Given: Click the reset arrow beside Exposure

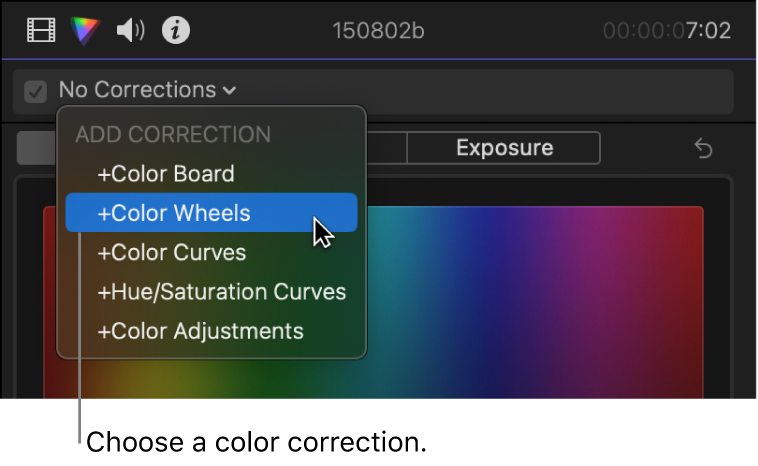Looking at the screenshot, I should pyautogui.click(x=703, y=149).
